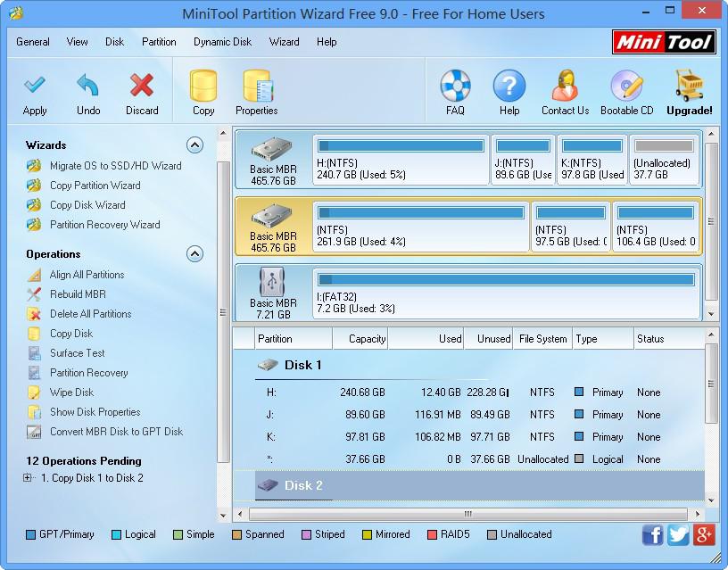This screenshot has height=570, width=728.
Task: Click the Apply checkmark icon
Action: click(35, 86)
